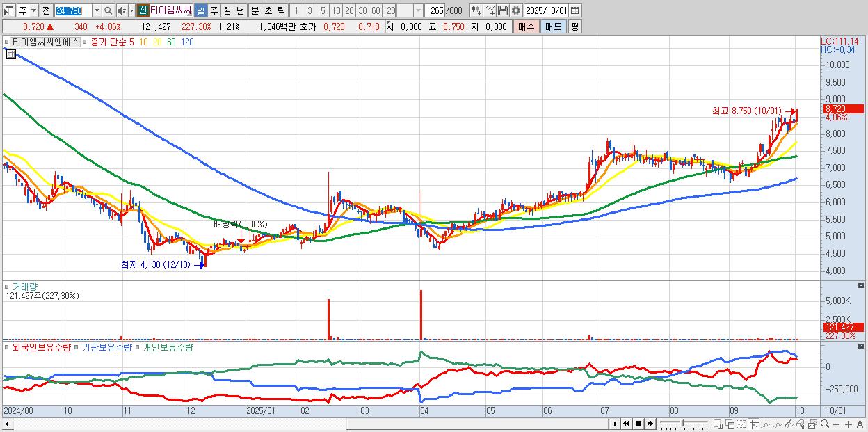Choose the 120 interval button
The image size is (868, 432).
(x=389, y=10)
